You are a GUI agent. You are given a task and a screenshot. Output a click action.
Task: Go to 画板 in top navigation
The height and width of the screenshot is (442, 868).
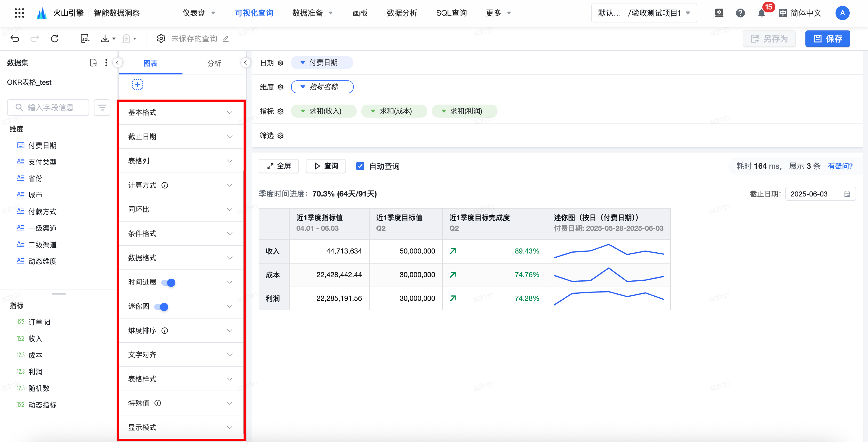[x=360, y=13]
